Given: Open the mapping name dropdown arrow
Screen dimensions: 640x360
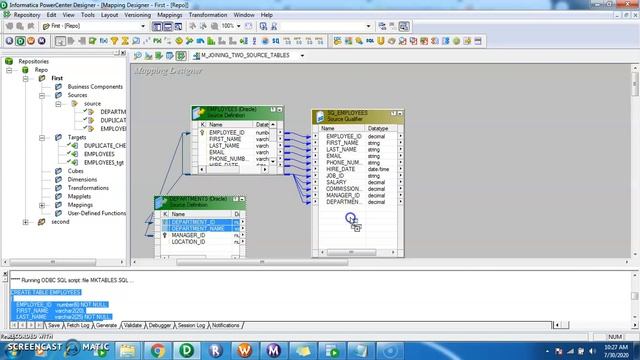Looking at the screenshot, I should (302, 56).
